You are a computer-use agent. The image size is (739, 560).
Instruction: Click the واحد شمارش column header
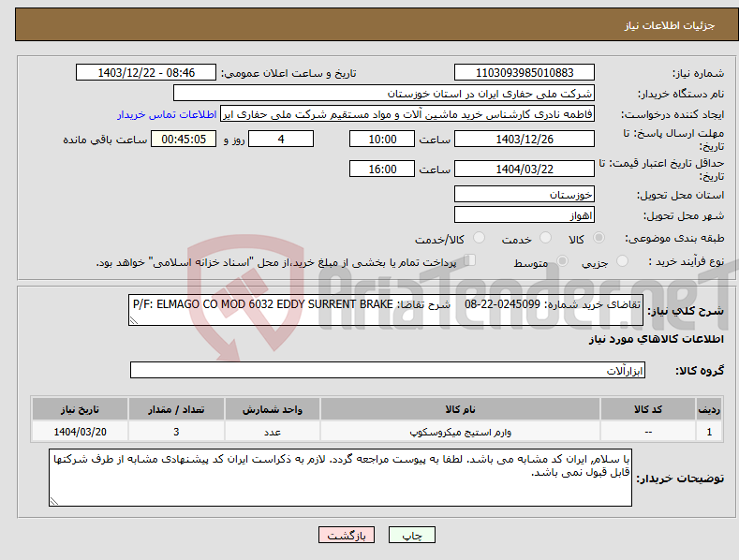[x=273, y=409]
